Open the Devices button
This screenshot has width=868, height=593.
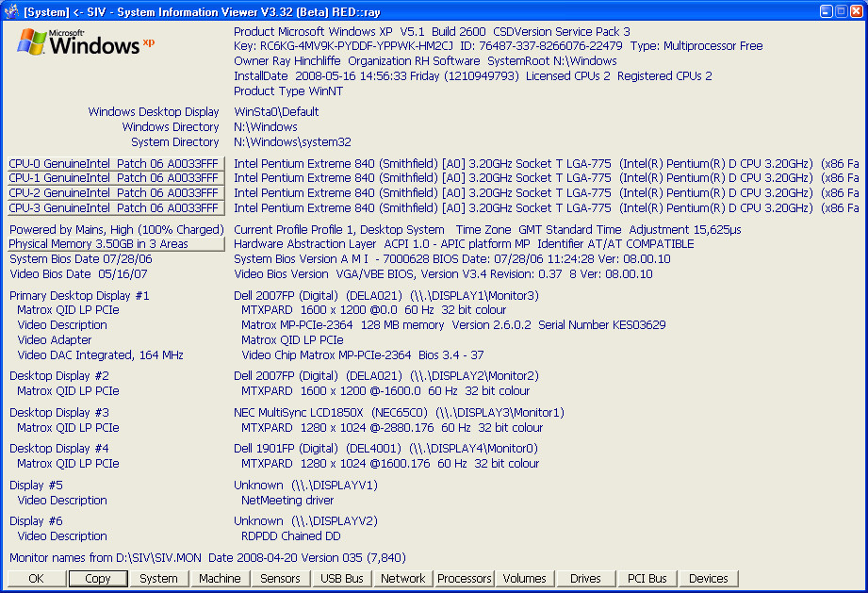[x=708, y=578]
